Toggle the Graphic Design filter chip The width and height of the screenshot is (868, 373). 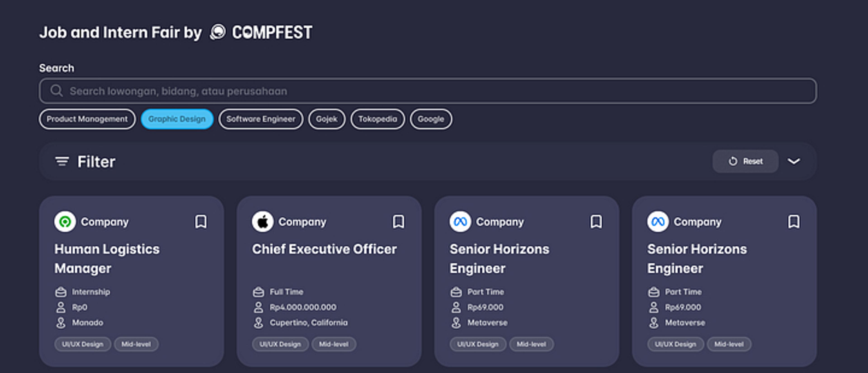[177, 119]
